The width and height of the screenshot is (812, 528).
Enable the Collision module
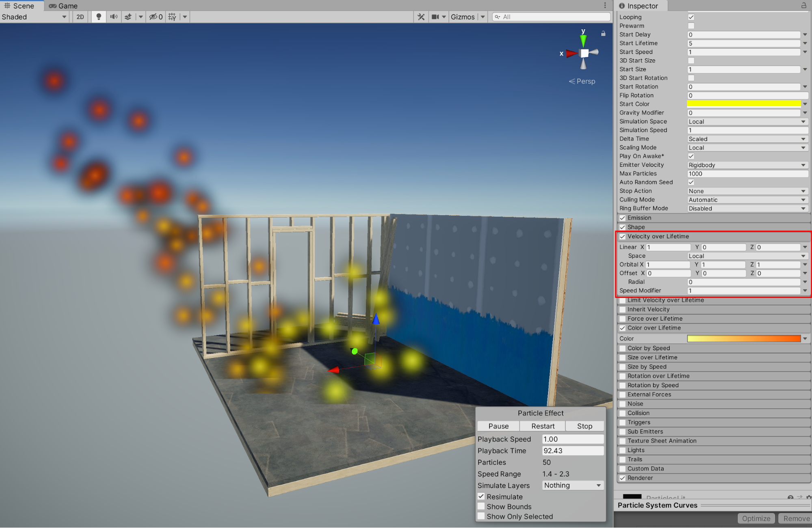pyautogui.click(x=622, y=413)
